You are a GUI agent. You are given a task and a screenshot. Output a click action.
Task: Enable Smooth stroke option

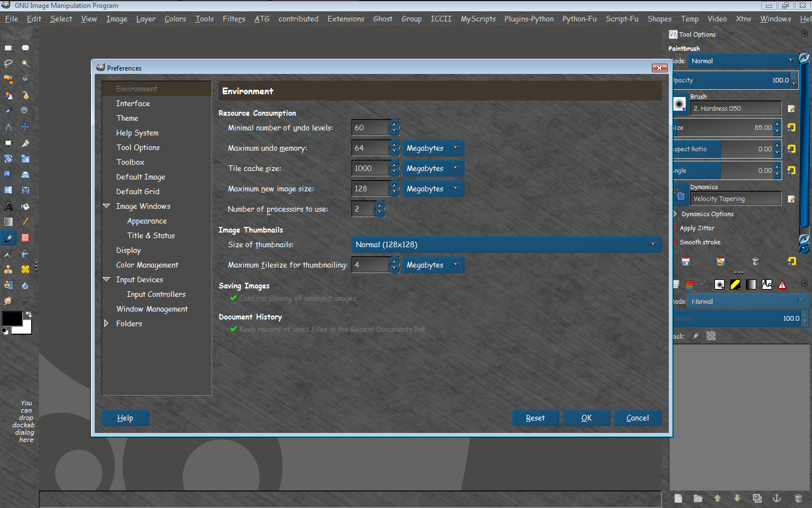(x=696, y=242)
